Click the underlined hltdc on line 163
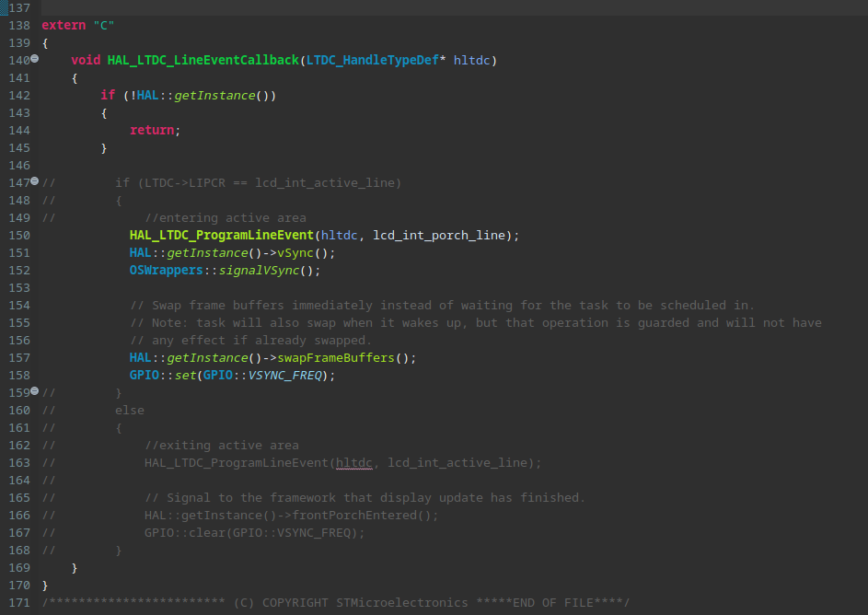The height and width of the screenshot is (615, 868). (x=353, y=463)
